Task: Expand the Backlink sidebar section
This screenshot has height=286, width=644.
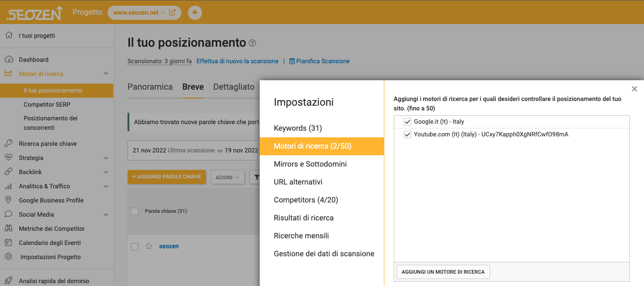Action: coord(106,172)
